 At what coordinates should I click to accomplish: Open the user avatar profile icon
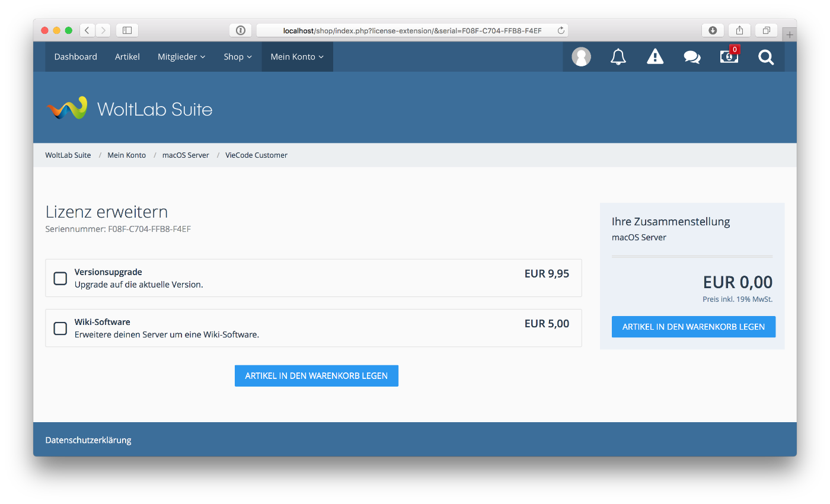581,57
